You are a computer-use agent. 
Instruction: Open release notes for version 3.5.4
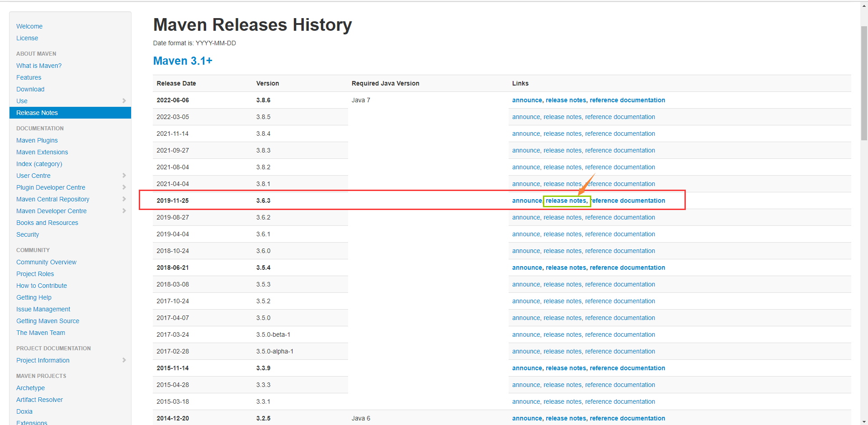566,267
